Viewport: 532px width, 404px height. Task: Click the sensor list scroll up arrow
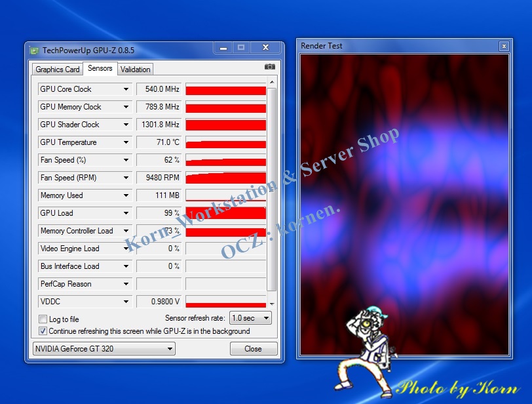coord(272,82)
